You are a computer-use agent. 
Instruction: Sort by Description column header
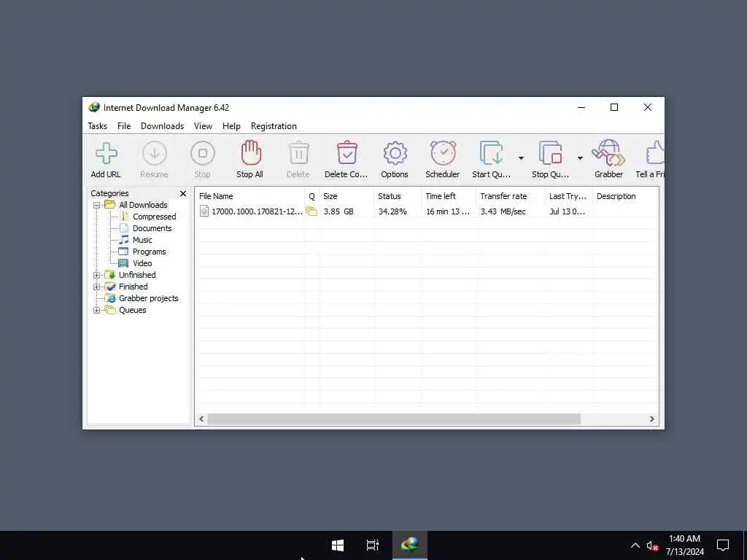pyautogui.click(x=625, y=196)
